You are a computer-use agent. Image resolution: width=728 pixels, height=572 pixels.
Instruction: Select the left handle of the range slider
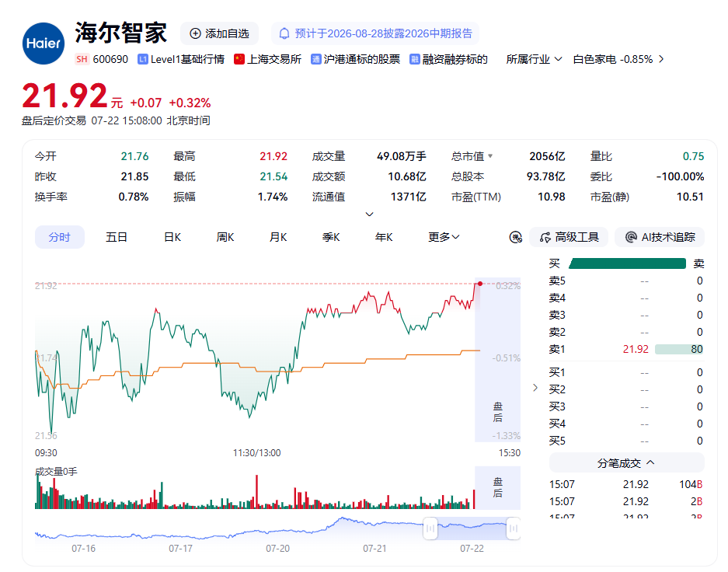tap(430, 528)
